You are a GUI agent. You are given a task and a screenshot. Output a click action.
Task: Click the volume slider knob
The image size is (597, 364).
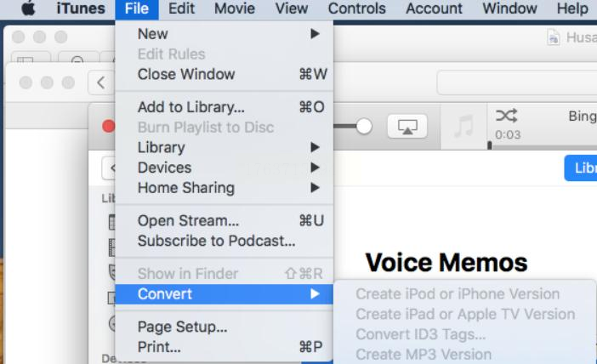pos(366,126)
